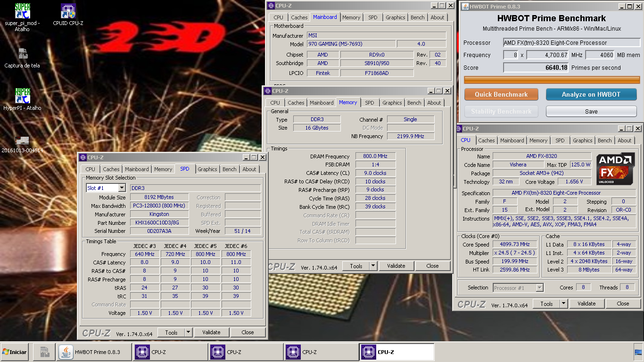This screenshot has height=362, width=644.
Task: Click the HWBOT Prime 0.8.3 taskbar button
Action: click(x=94, y=352)
